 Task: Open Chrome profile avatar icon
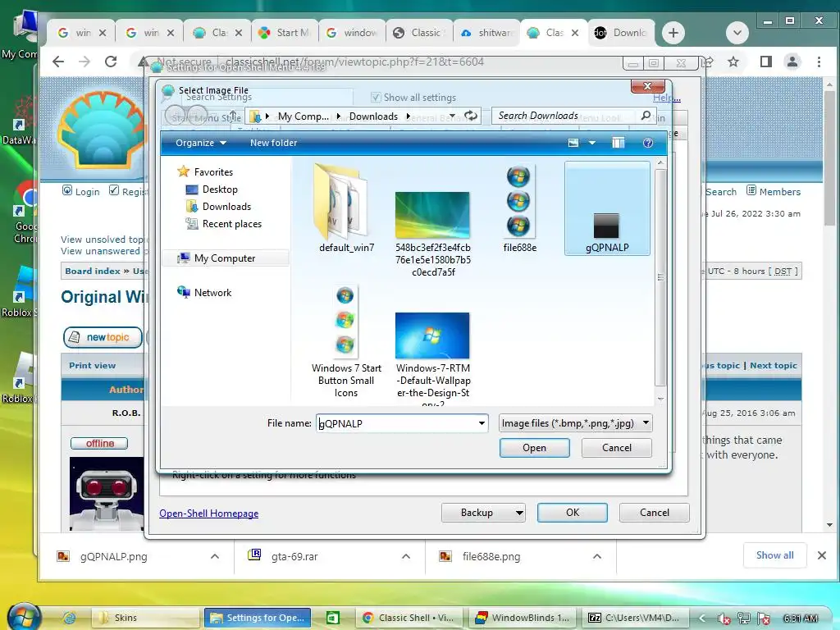pyautogui.click(x=792, y=62)
